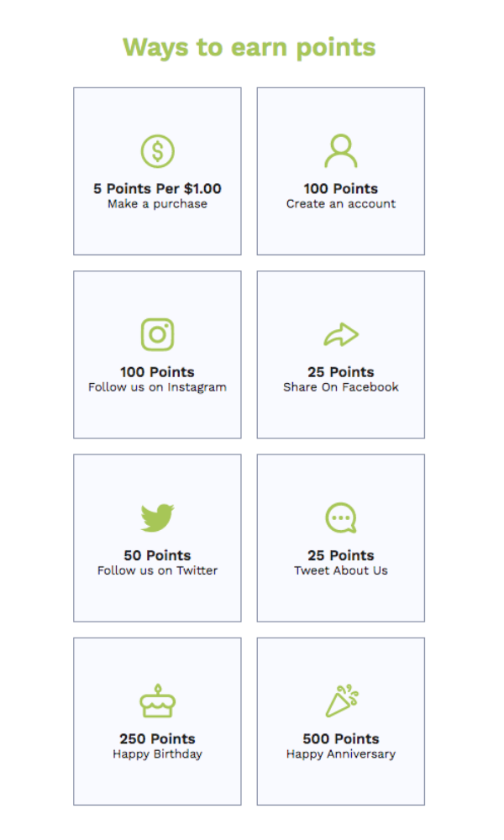Image resolution: width=504 pixels, height=840 pixels.
Task: Click the "500 Points" heading
Action: 341,739
